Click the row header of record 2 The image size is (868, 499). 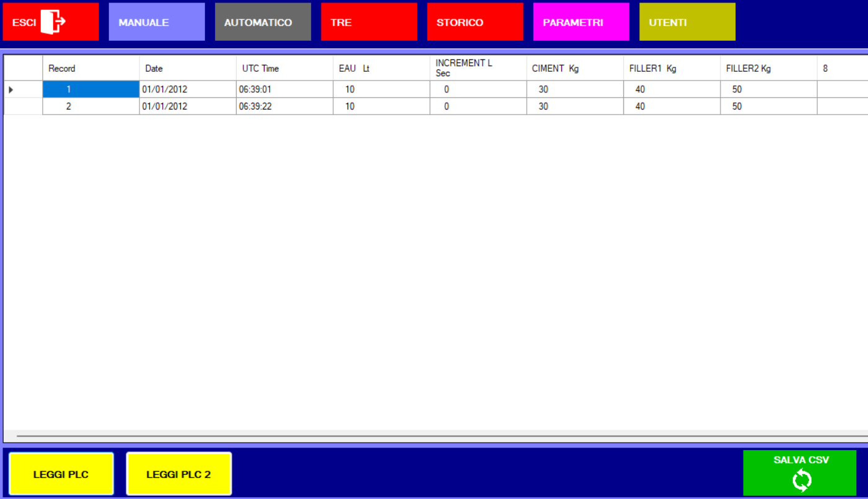tap(23, 106)
